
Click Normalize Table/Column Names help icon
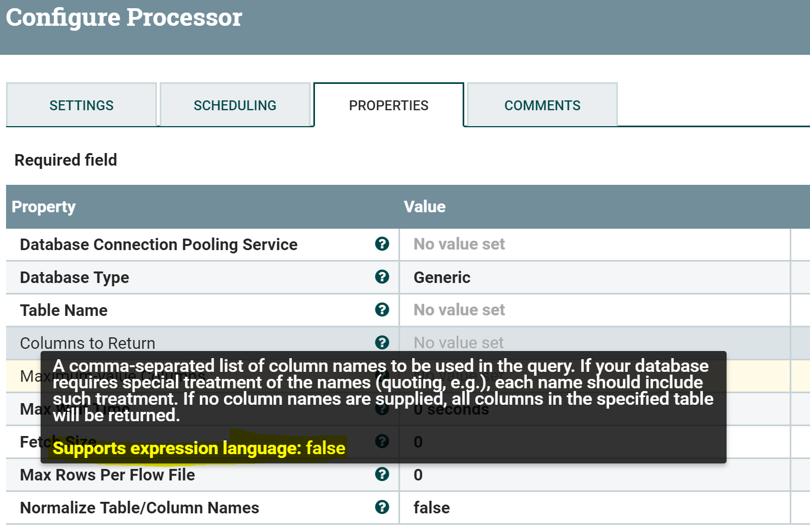click(382, 507)
